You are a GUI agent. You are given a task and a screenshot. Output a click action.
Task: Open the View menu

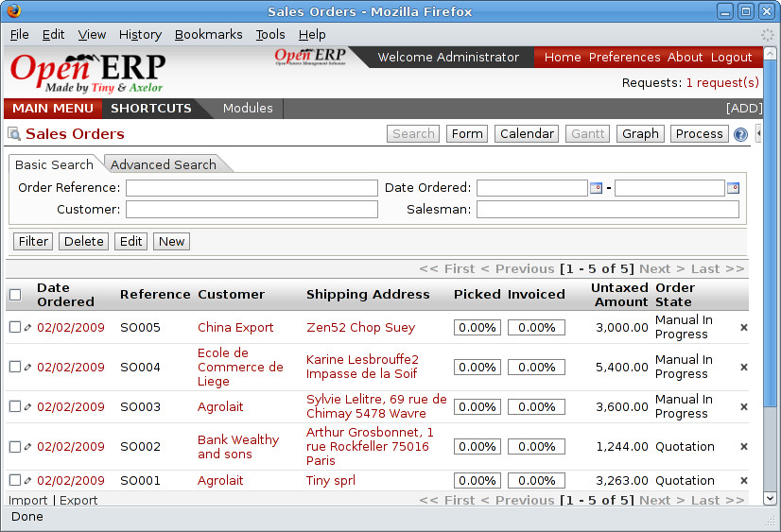tap(92, 34)
